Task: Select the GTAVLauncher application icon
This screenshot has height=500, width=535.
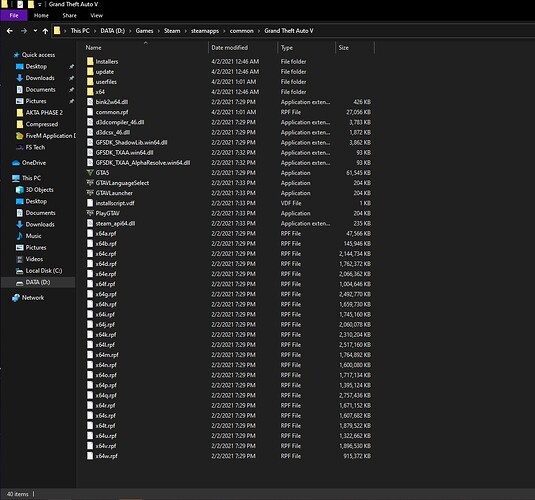Action: pyautogui.click(x=90, y=193)
